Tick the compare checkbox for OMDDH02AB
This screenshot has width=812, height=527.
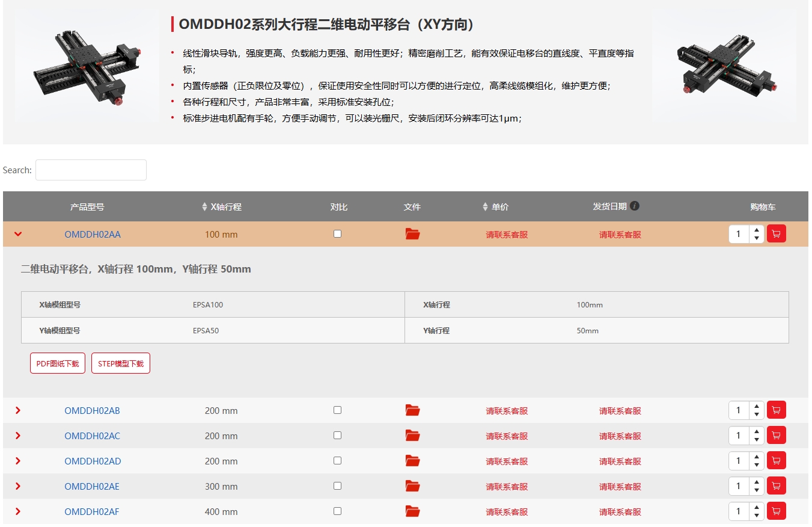click(x=337, y=410)
